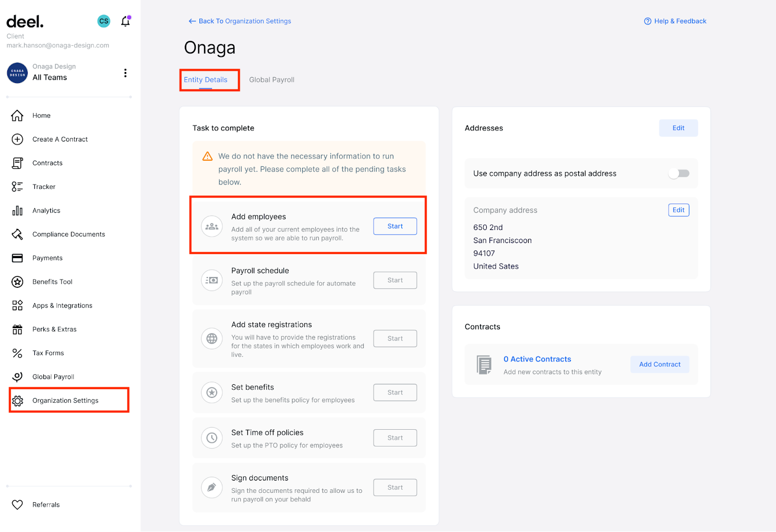Click the Payroll schedule money icon
The height and width of the screenshot is (532, 776).
pos(212,281)
